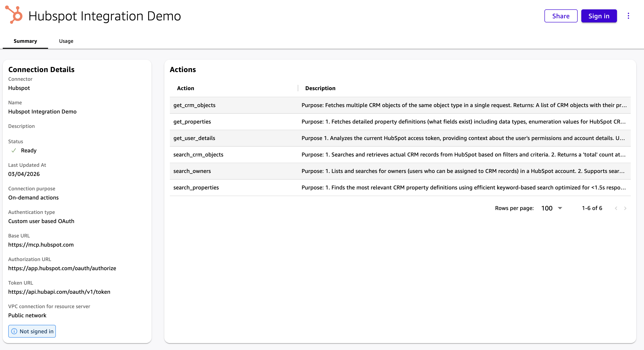The width and height of the screenshot is (644, 350).
Task: Expand the rows per page dropdown arrow
Action: (x=560, y=208)
